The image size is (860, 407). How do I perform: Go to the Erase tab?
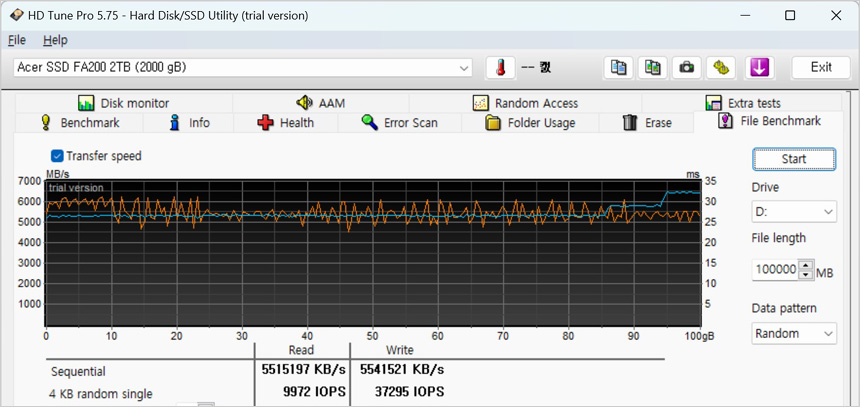click(647, 123)
